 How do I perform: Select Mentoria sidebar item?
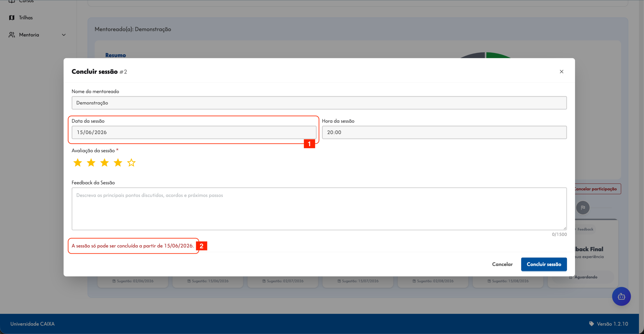(29, 35)
